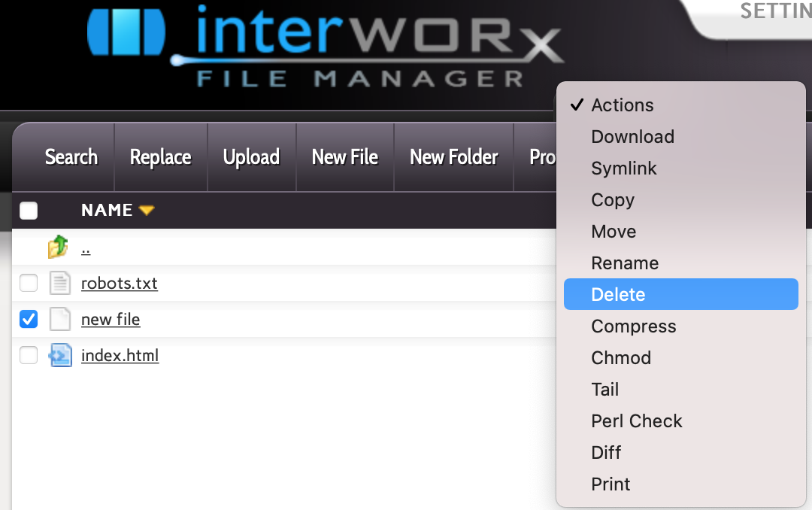The width and height of the screenshot is (812, 510).
Task: Open the index.html file link
Action: click(x=120, y=356)
